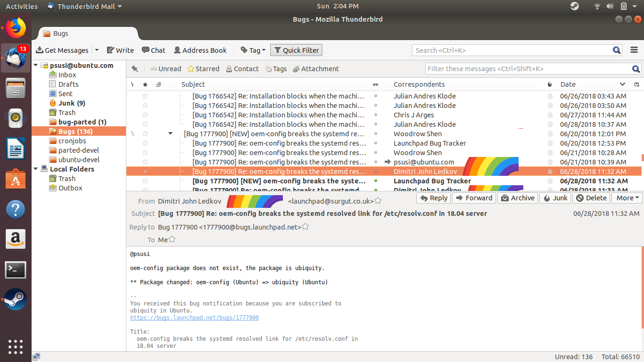
Task: Select the cronjobs folder
Action: click(x=73, y=141)
